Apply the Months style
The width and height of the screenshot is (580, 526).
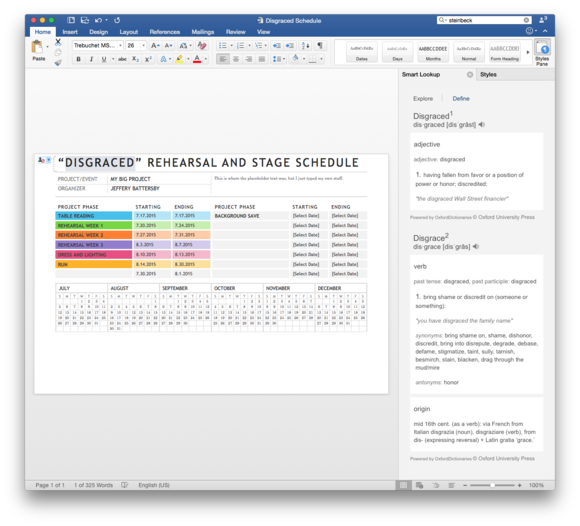(433, 52)
